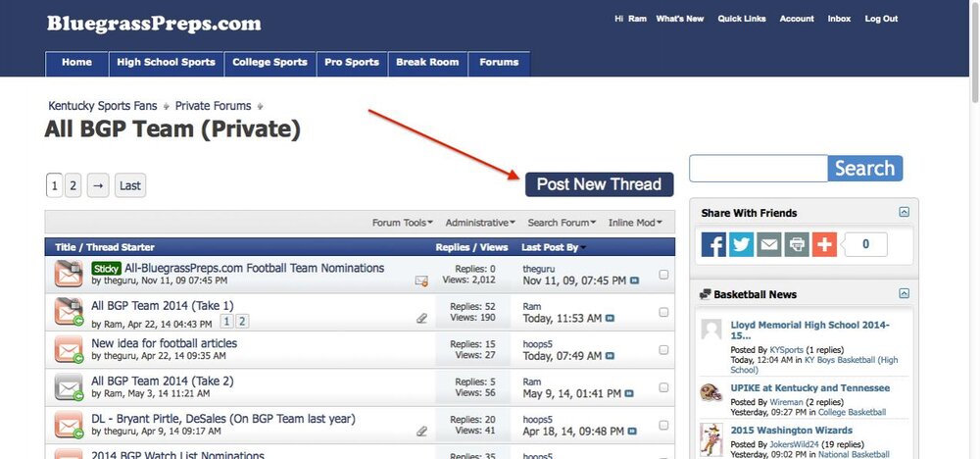The width and height of the screenshot is (980, 459).
Task: Open Pro Sports tab
Action: [352, 63]
